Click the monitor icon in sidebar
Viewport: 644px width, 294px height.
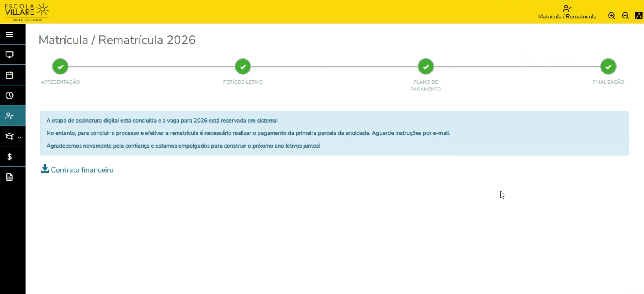pyautogui.click(x=10, y=55)
